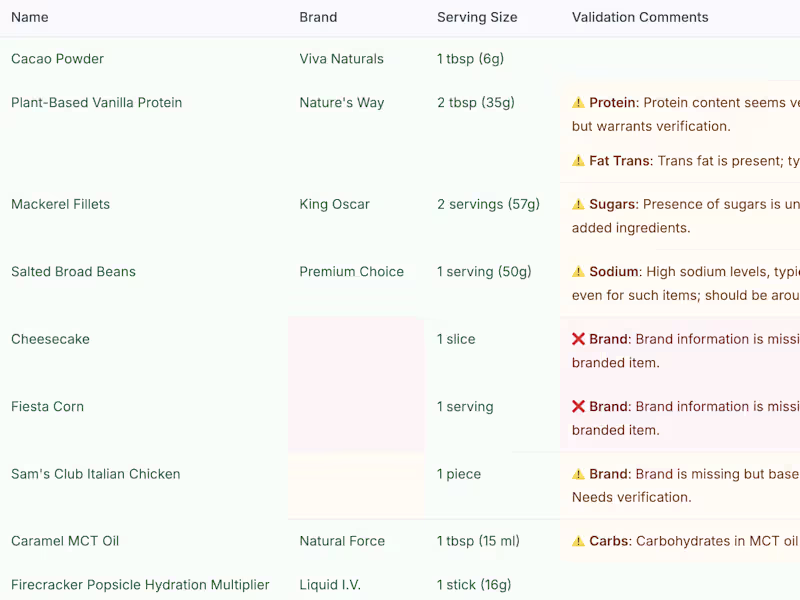Click the Brand column header
This screenshot has width=800, height=600.
pyautogui.click(x=318, y=17)
